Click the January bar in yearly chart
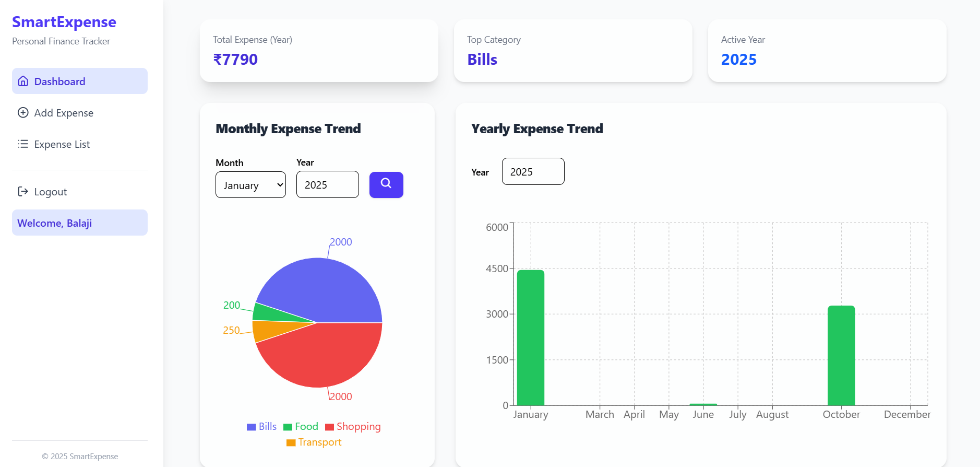 (531, 337)
